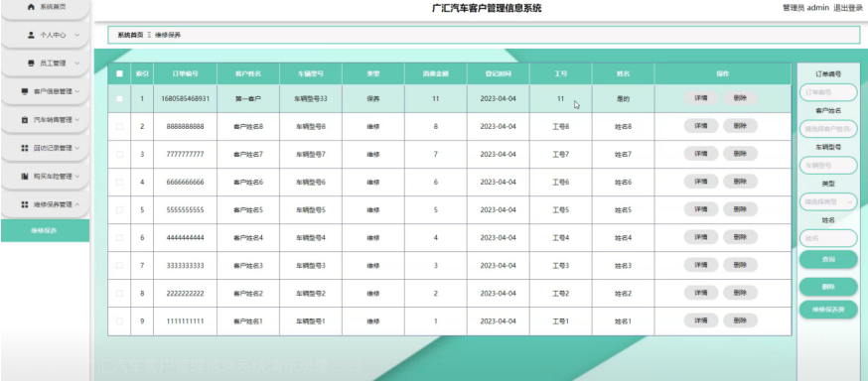
Task: Open the 汽车销售管理 menu label
Action: coord(53,119)
